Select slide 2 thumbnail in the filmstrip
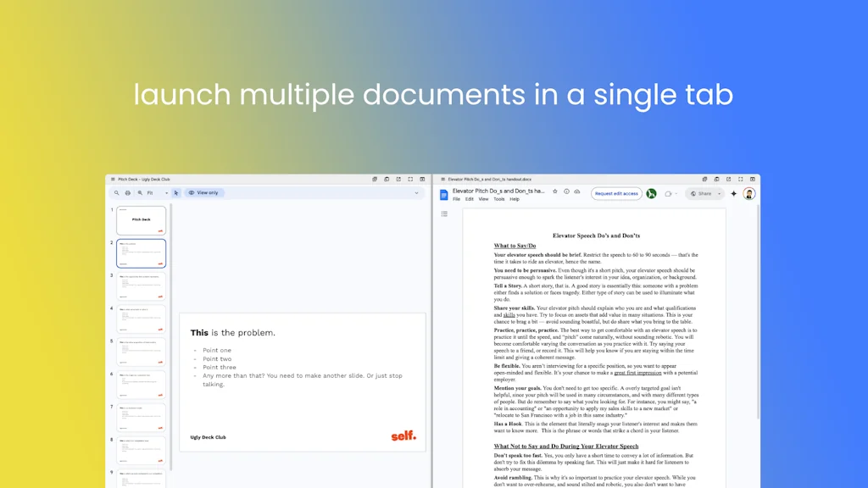Screen dimensions: 868x488 (x=141, y=252)
